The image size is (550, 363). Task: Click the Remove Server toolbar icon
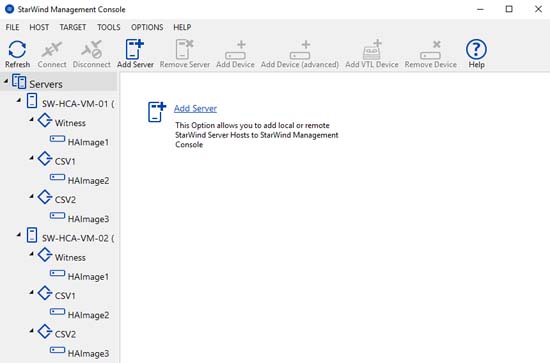pos(185,49)
